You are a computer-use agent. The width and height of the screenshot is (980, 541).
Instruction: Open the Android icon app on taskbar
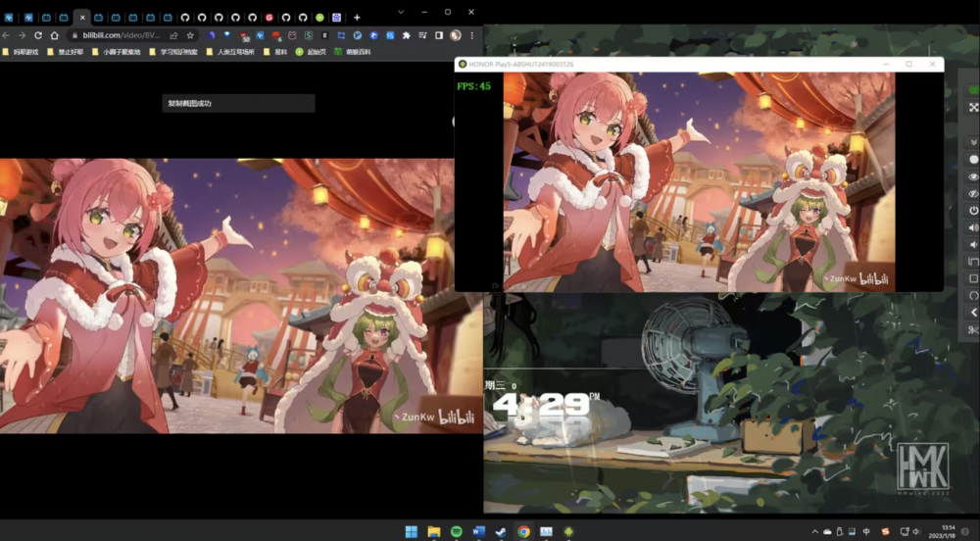[x=568, y=531]
